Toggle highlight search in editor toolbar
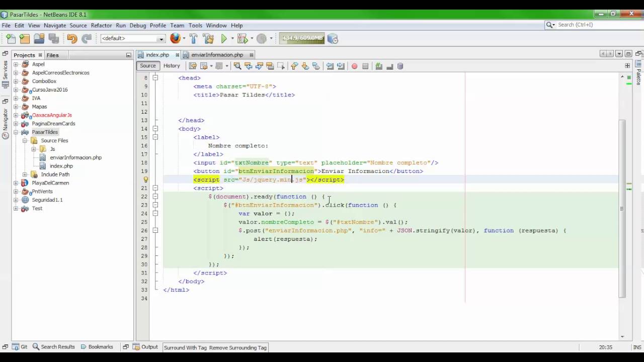This screenshot has width=644, height=362. pos(270,66)
